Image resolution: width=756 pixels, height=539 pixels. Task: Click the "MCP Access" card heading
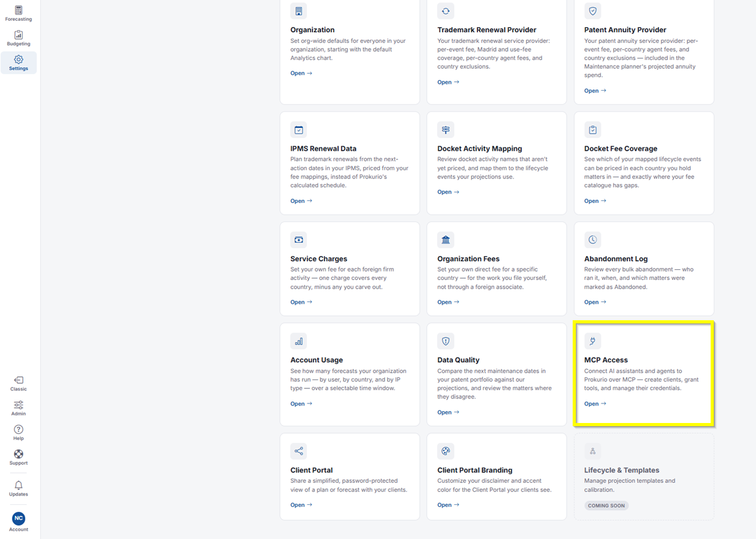point(606,361)
